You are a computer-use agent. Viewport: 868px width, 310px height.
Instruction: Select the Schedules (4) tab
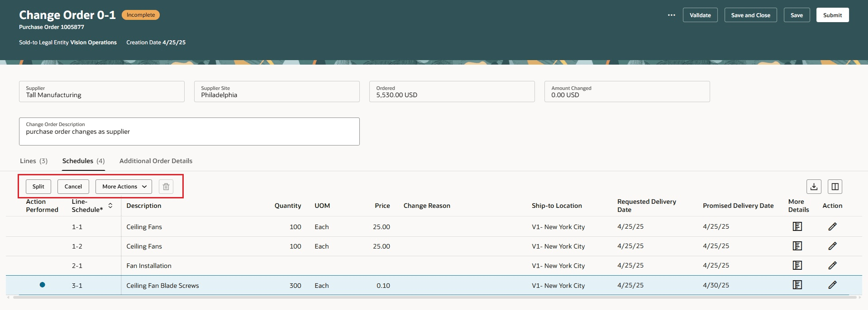83,161
